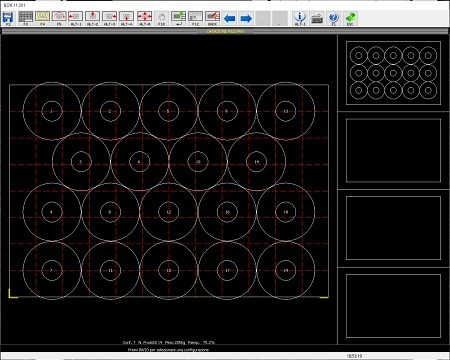
Task: Click the F12 toolbar icon
Action: pos(195,18)
